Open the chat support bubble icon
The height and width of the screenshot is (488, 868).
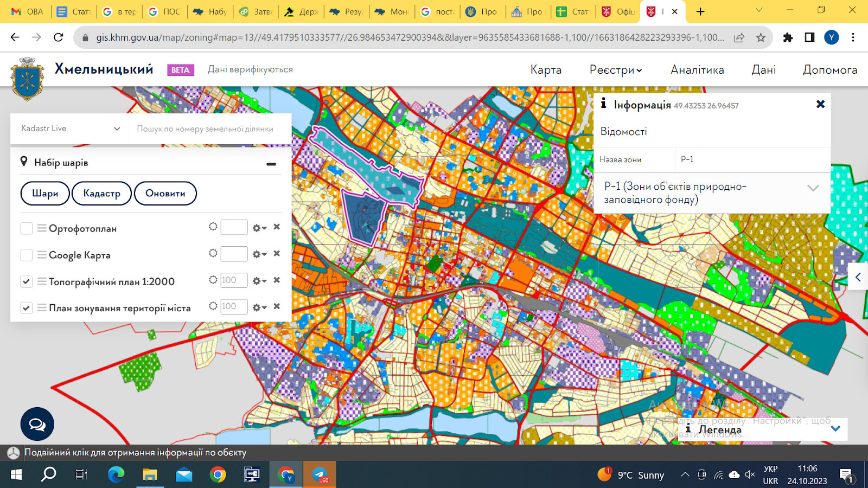pyautogui.click(x=37, y=424)
